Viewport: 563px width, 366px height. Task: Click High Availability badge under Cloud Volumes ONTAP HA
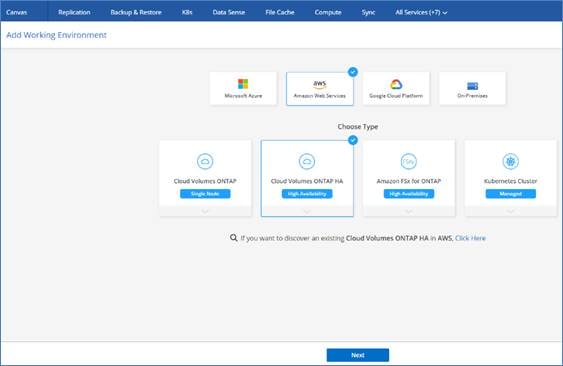point(307,194)
